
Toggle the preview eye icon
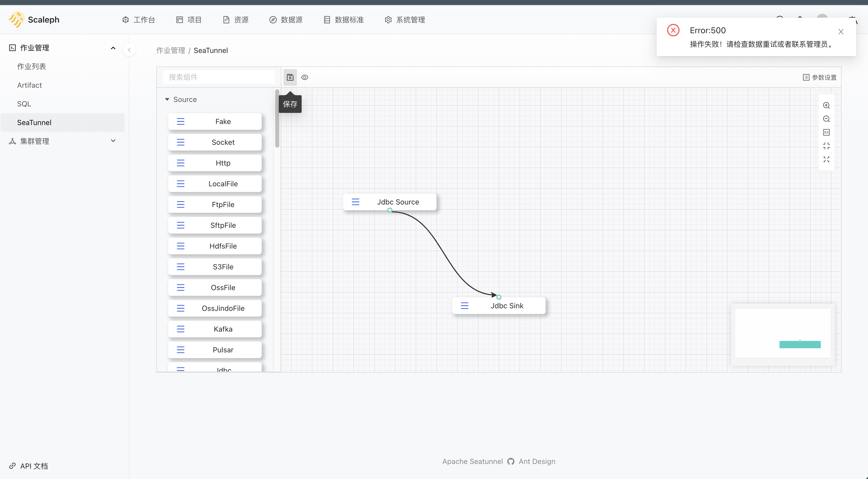(305, 77)
